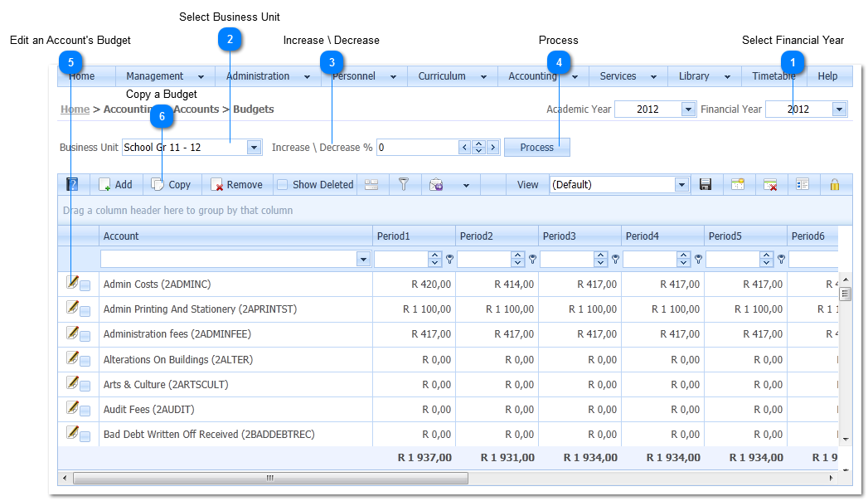This screenshot has height=501, width=868.
Task: Click the Process button
Action: point(536,148)
